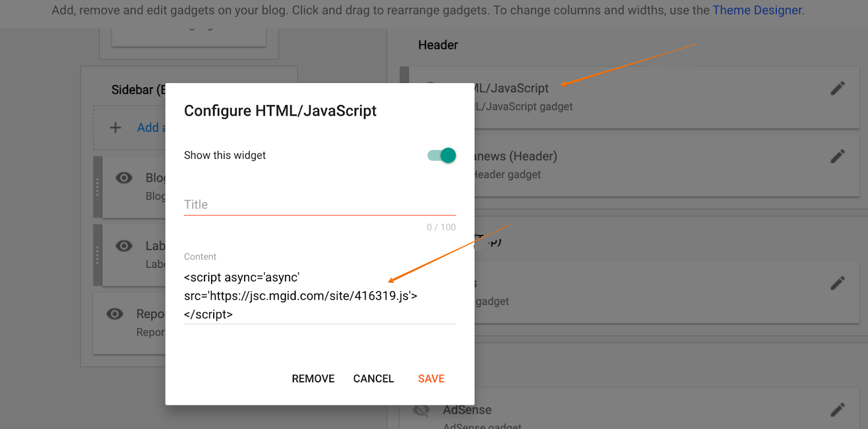868x429 pixels.
Task: Focus the Title input field
Action: (x=320, y=205)
